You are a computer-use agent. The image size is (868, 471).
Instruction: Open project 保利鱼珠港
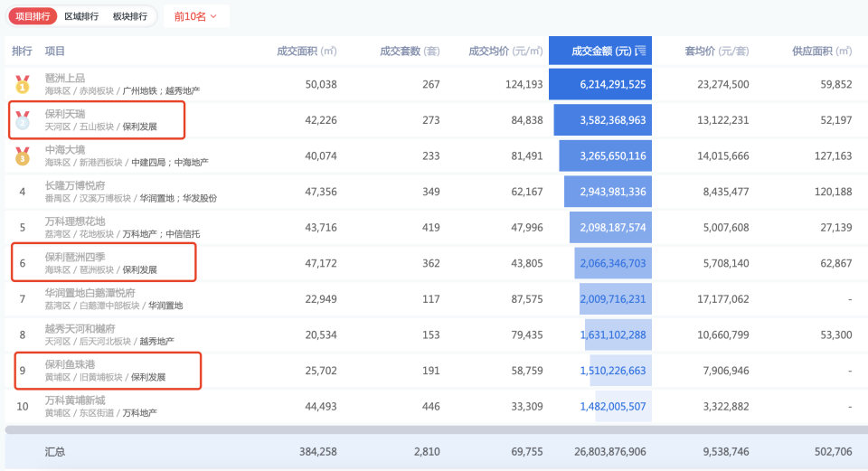click(70, 364)
